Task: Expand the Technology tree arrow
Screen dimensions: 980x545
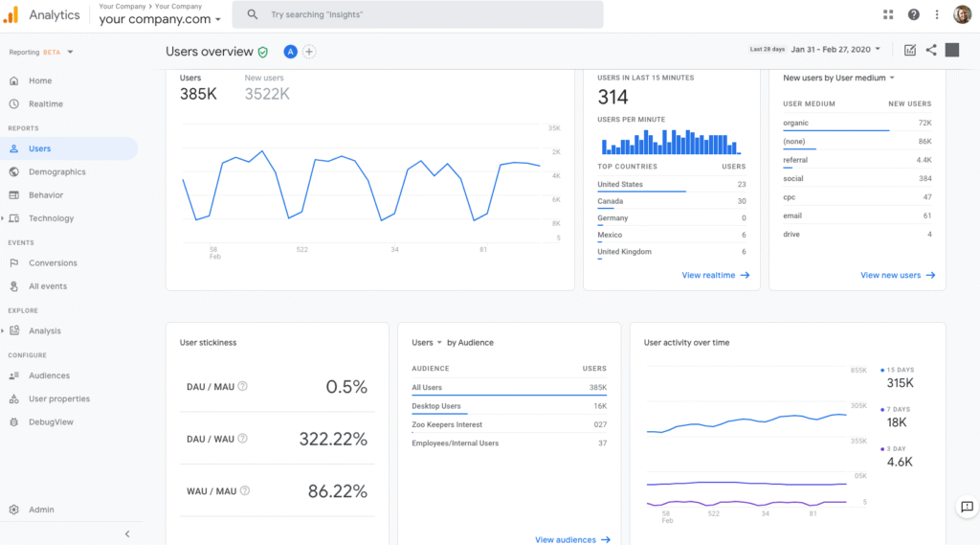Action: (3, 217)
